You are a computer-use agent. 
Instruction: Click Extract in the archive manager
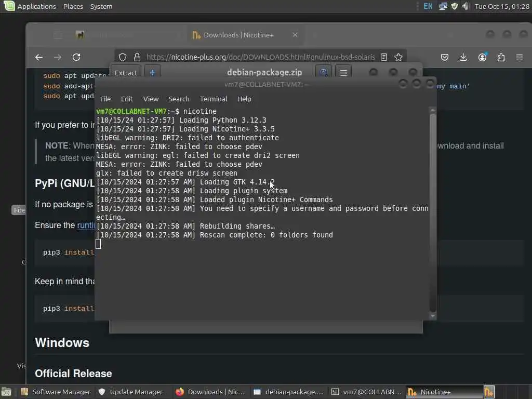pos(126,73)
